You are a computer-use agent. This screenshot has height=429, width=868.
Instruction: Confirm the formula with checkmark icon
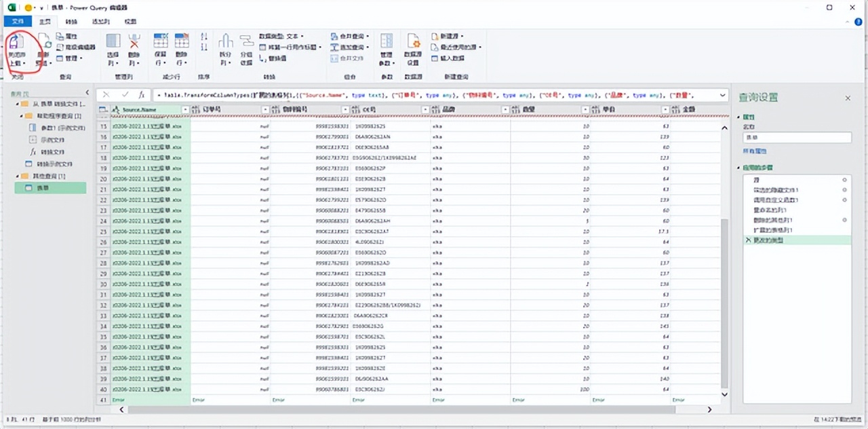click(125, 95)
